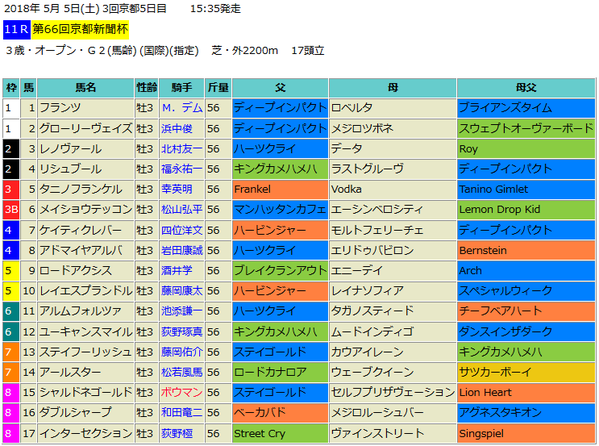Screen dimensions: 599x446
Task: Select horse name アールスター
Action: click(x=70, y=372)
